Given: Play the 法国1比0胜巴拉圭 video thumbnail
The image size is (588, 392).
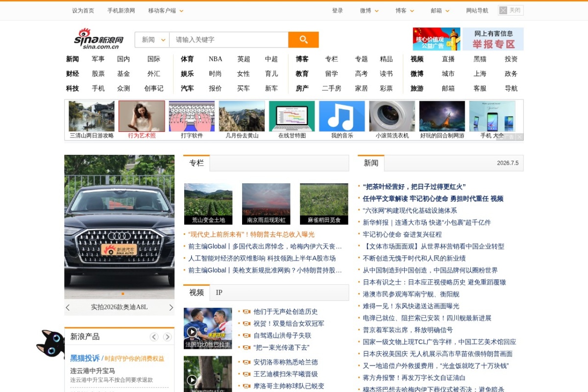Looking at the screenshot, I should [x=208, y=328].
